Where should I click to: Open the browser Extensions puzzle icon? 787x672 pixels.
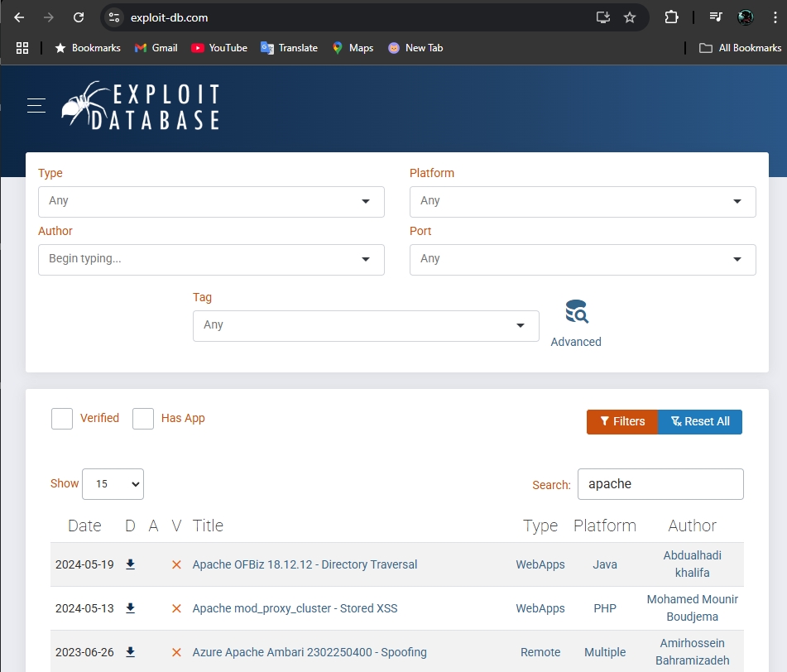[x=671, y=17]
